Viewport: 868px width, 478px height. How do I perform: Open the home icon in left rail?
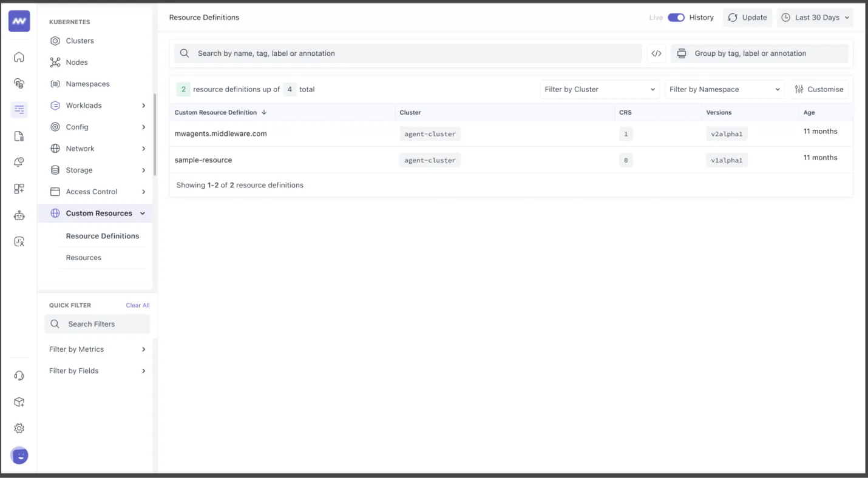tap(19, 57)
